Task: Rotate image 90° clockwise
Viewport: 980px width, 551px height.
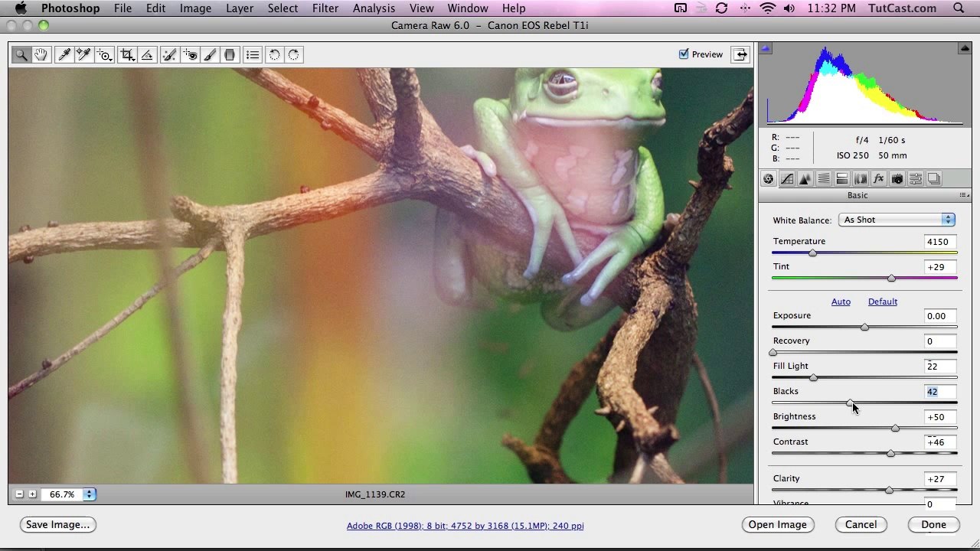Action: pos(294,54)
